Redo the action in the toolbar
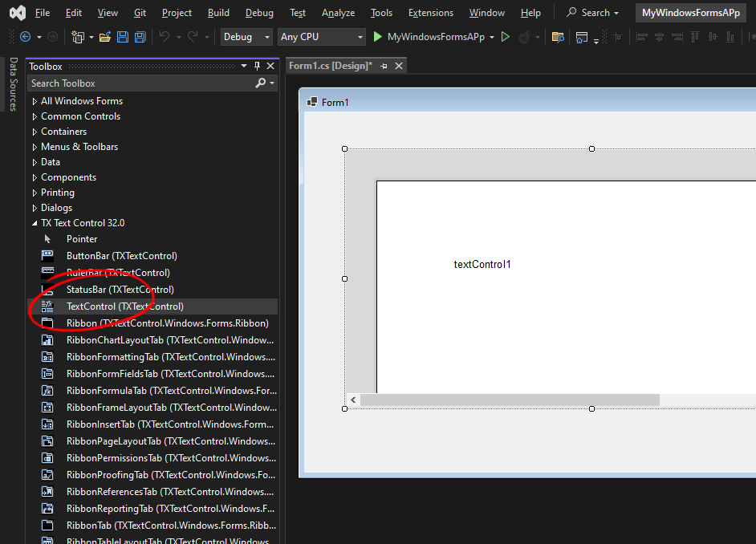This screenshot has height=544, width=756. (193, 37)
